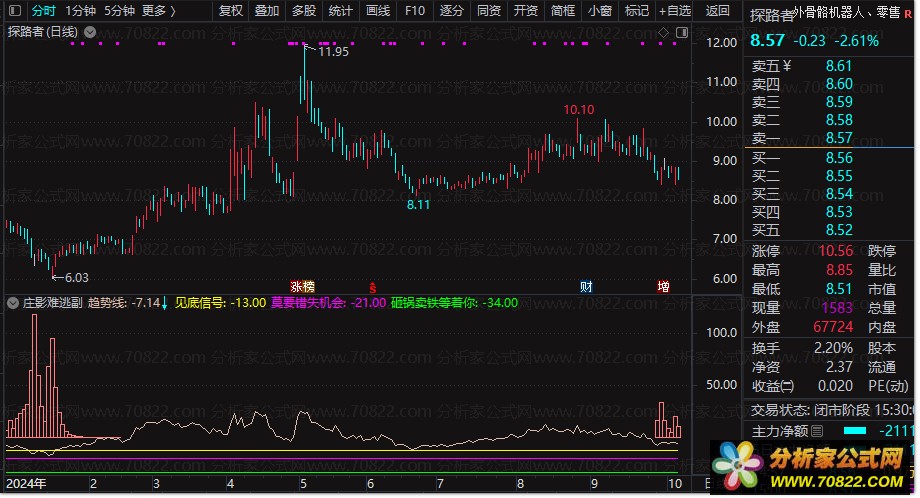
Task: Click the 财 financial report marker
Action: click(586, 286)
